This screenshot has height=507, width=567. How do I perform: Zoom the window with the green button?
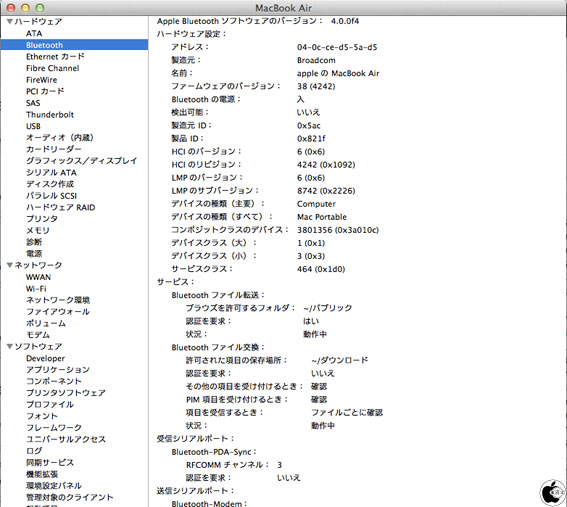click(40, 8)
